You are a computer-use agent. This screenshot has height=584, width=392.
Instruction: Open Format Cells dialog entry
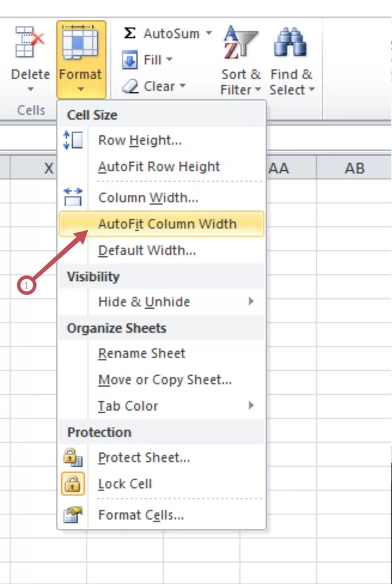141,515
